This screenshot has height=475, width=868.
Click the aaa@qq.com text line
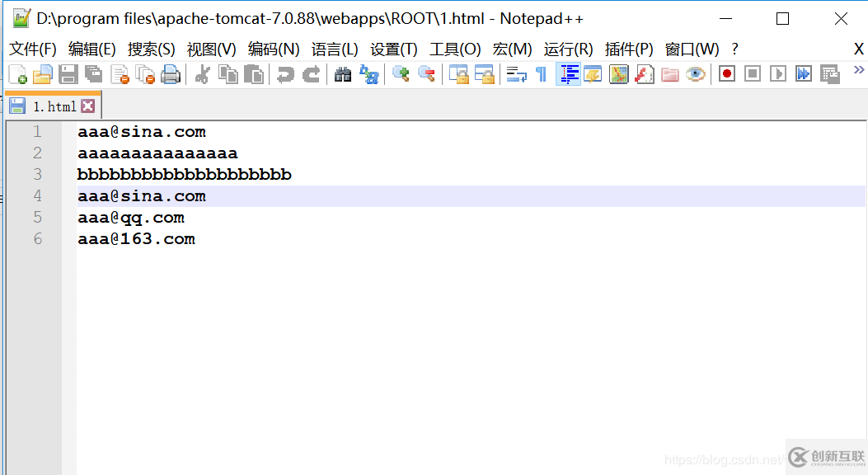pyautogui.click(x=131, y=219)
